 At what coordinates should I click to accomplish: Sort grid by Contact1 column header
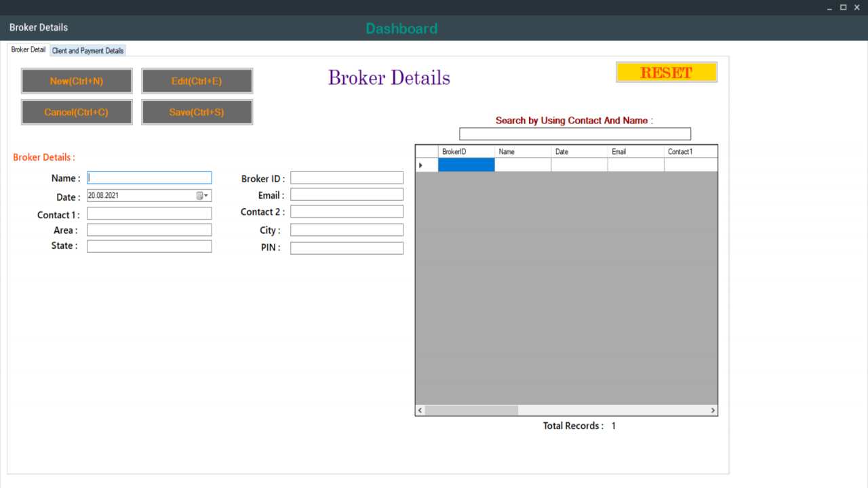pyautogui.click(x=690, y=152)
